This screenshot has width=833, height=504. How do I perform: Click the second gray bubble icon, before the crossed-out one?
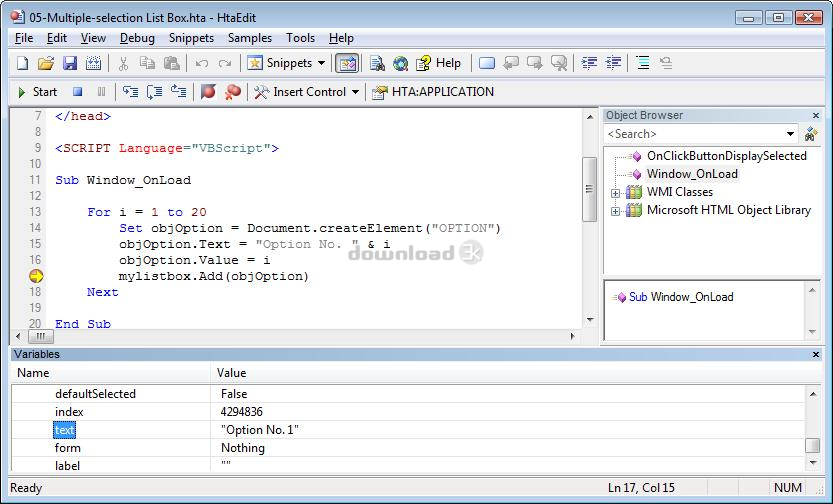pyautogui.click(x=534, y=63)
